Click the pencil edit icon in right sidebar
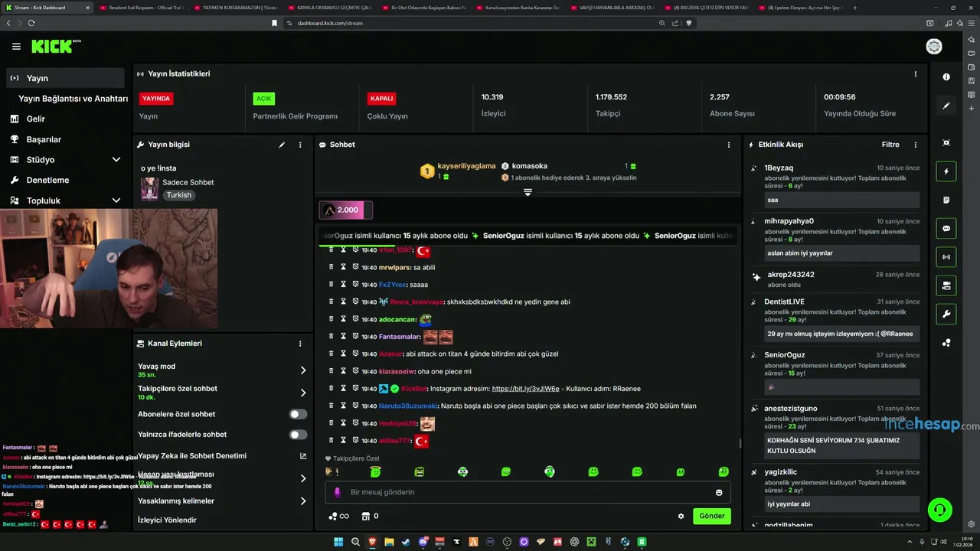980x551 pixels. pyautogui.click(x=946, y=106)
